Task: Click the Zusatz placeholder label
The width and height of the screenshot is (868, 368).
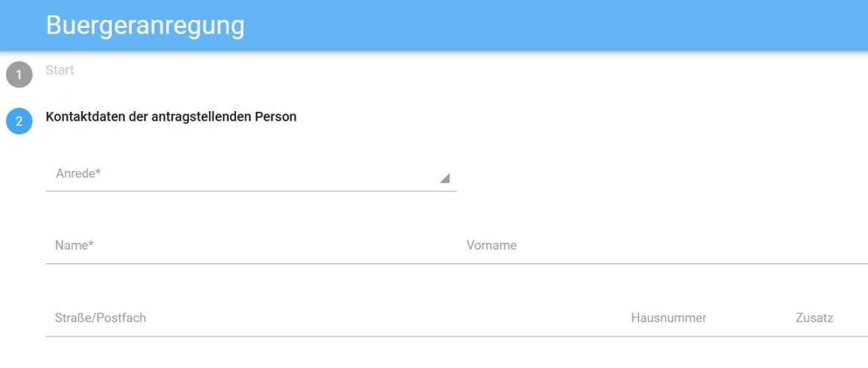Action: [814, 318]
